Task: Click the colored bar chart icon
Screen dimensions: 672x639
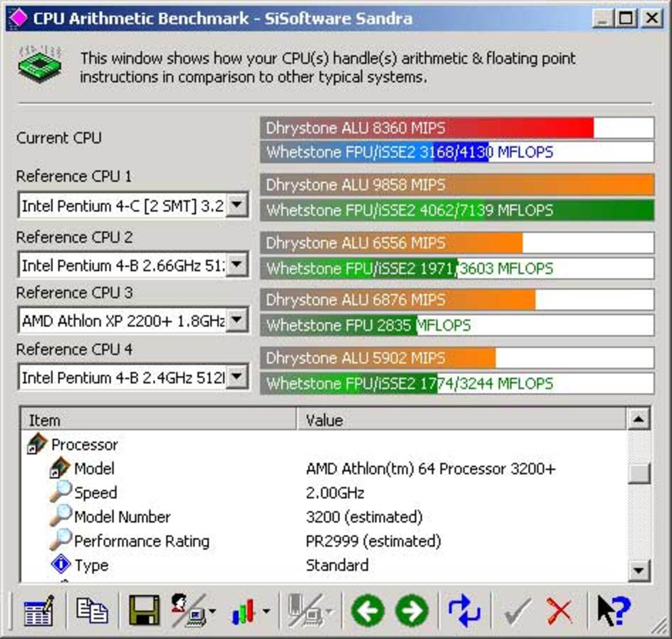Action: click(x=244, y=611)
